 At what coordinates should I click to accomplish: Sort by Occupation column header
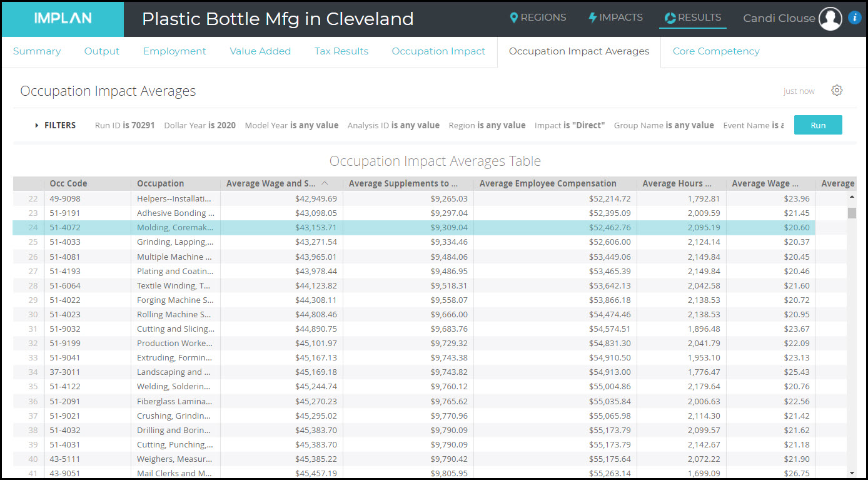point(175,183)
